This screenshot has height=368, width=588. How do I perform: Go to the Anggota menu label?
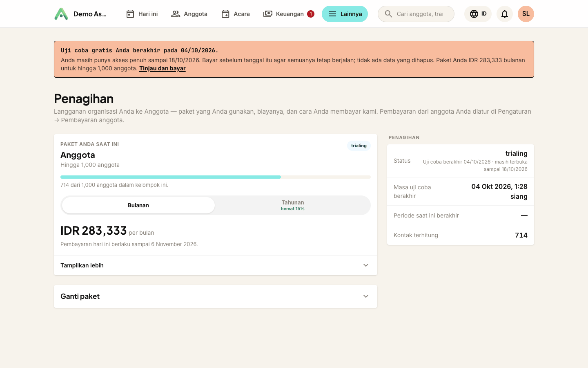196,14
